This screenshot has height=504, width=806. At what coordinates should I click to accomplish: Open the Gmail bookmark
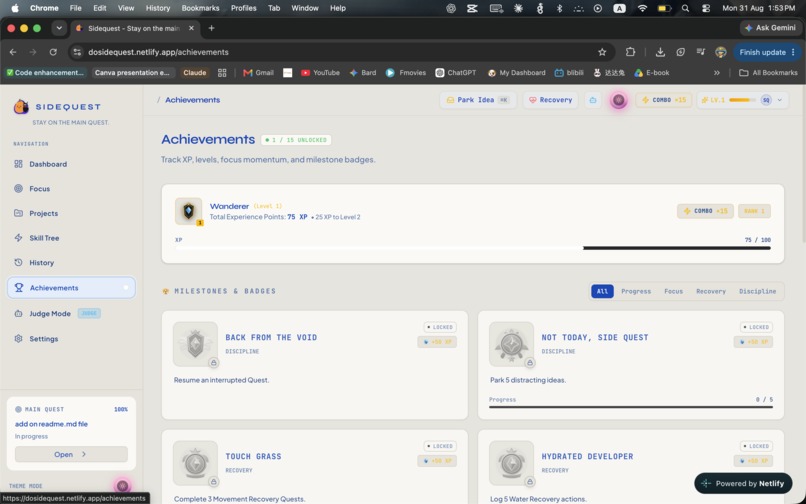click(x=259, y=73)
